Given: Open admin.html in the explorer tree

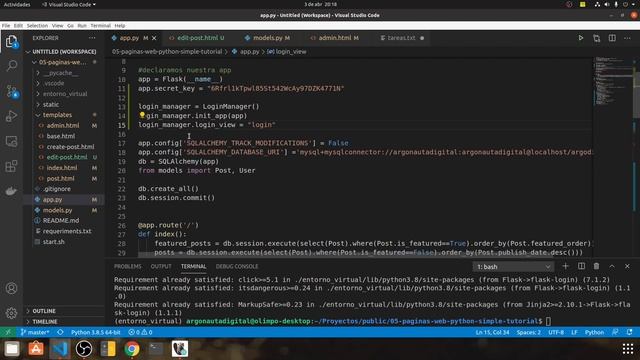Looking at the screenshot, I should pos(63,126).
